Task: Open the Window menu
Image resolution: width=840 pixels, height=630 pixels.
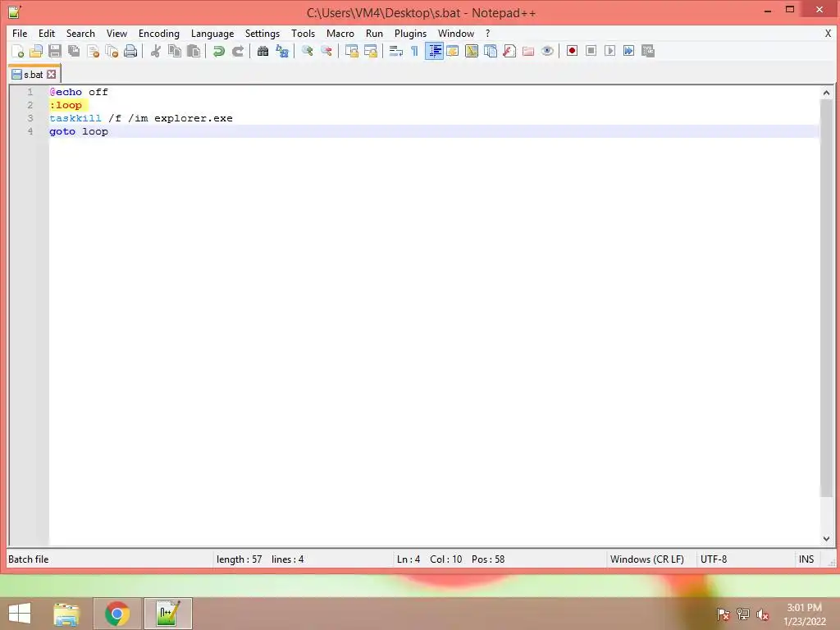Action: [x=456, y=33]
